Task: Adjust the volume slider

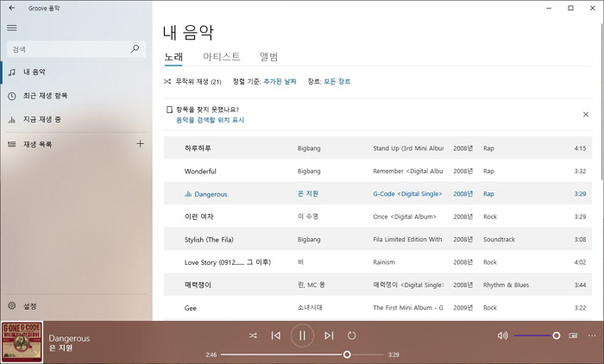Action: (x=537, y=336)
